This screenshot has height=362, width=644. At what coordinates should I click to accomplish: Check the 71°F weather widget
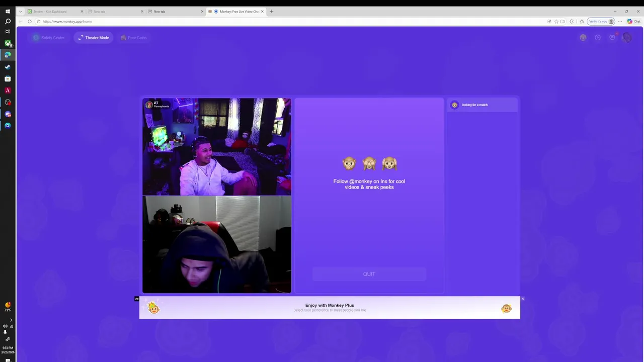[8, 307]
